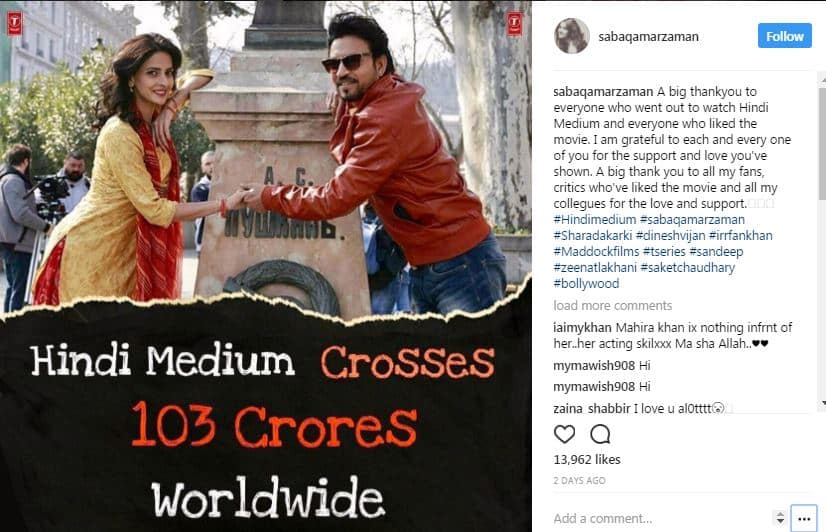The height and width of the screenshot is (532, 826).
Task: Open #Maddockfilms hashtag
Action: (596, 251)
